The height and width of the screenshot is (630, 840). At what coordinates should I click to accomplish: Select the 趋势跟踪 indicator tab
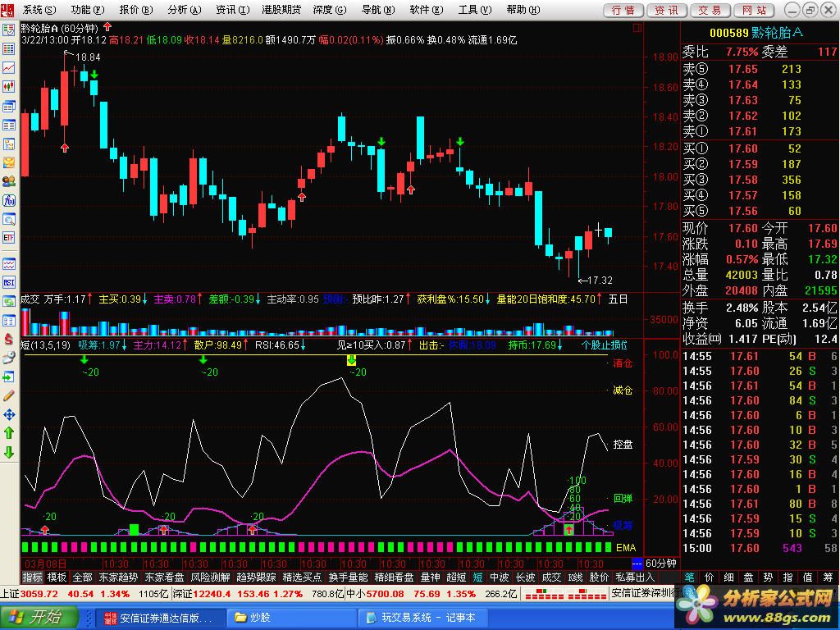click(256, 577)
